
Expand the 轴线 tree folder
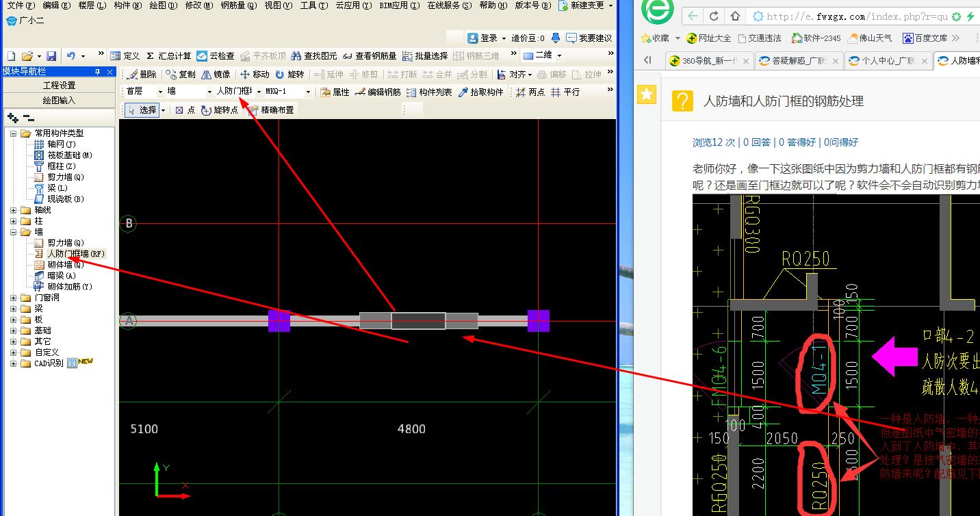point(14,210)
